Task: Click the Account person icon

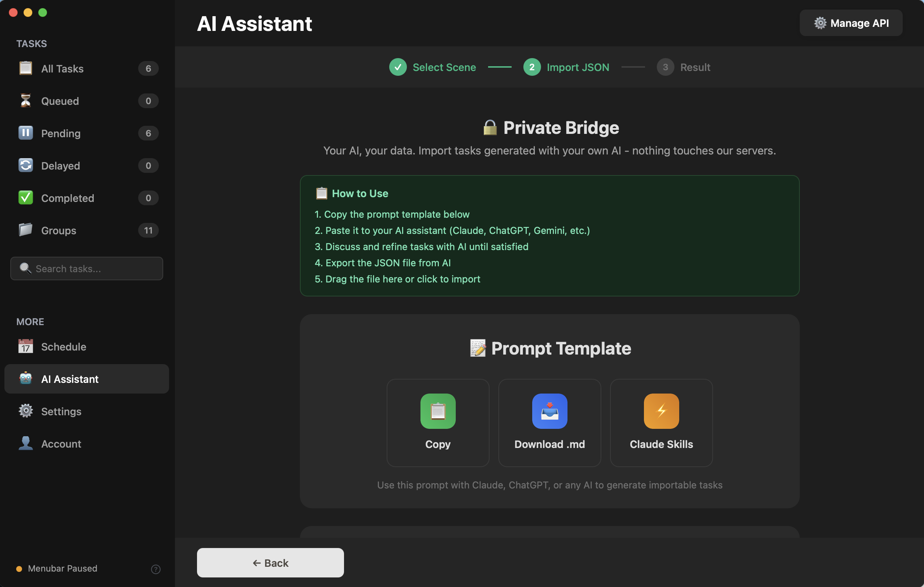Action: 25,444
